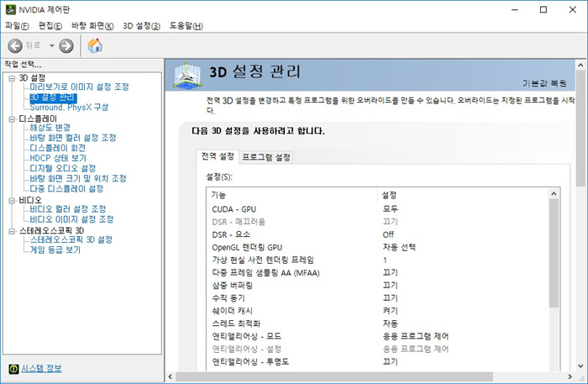Screen dimensions: 588x384
Task: Click the 시스템 정보 icon
Action: 13,369
